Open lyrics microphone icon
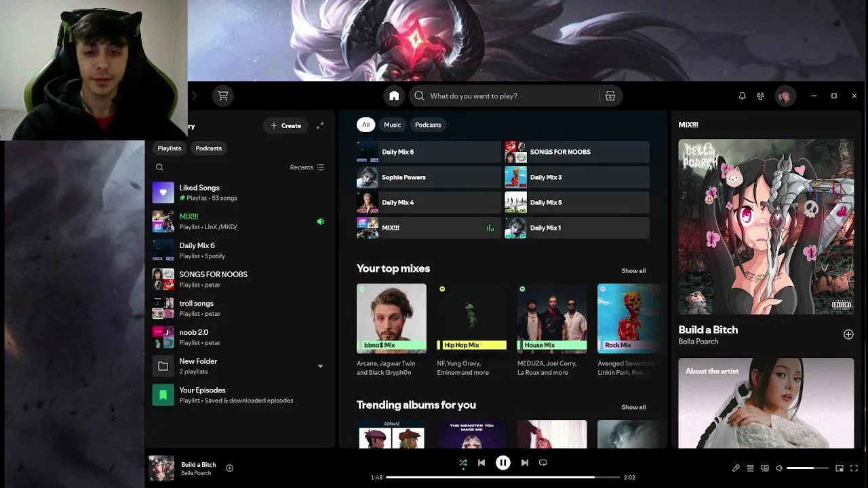The height and width of the screenshot is (488, 868). pos(736,468)
